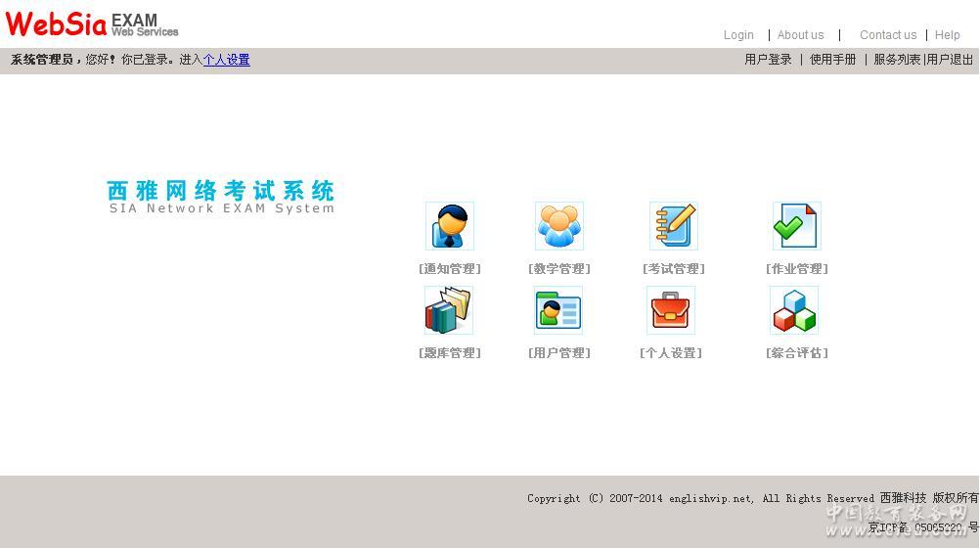Viewport: 980px width, 548px height.
Task: Select 用户登录 in the navigation bar
Action: tap(768, 60)
